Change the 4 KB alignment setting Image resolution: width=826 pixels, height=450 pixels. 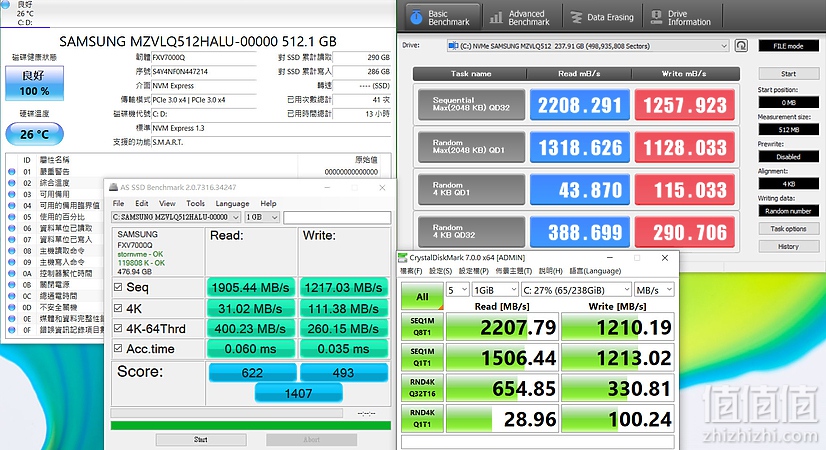pos(788,184)
